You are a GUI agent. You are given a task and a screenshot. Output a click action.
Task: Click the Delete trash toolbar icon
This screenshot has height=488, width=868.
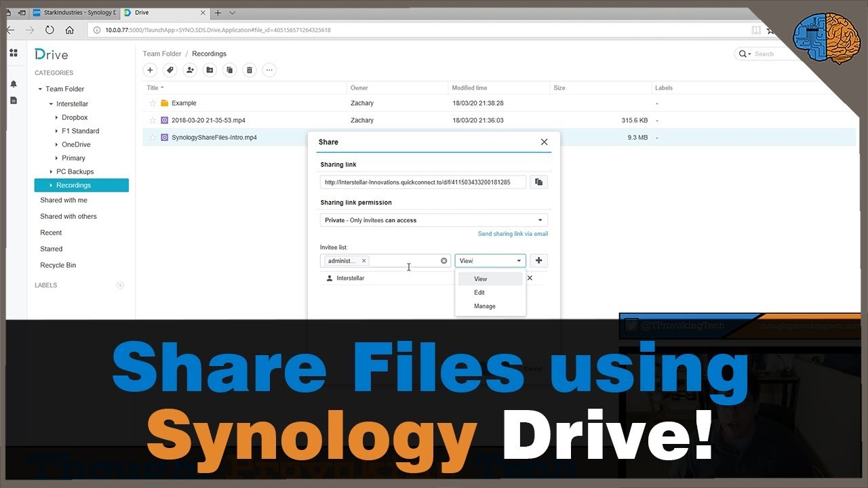pyautogui.click(x=250, y=70)
